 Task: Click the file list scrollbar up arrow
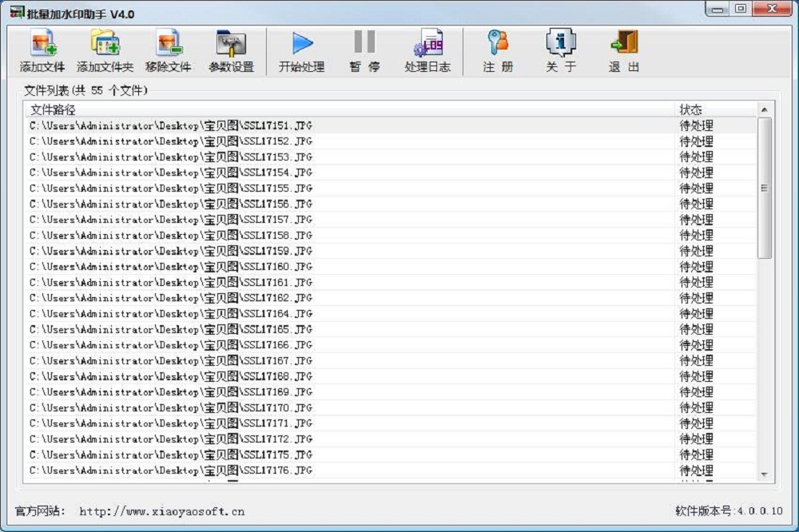[764, 109]
